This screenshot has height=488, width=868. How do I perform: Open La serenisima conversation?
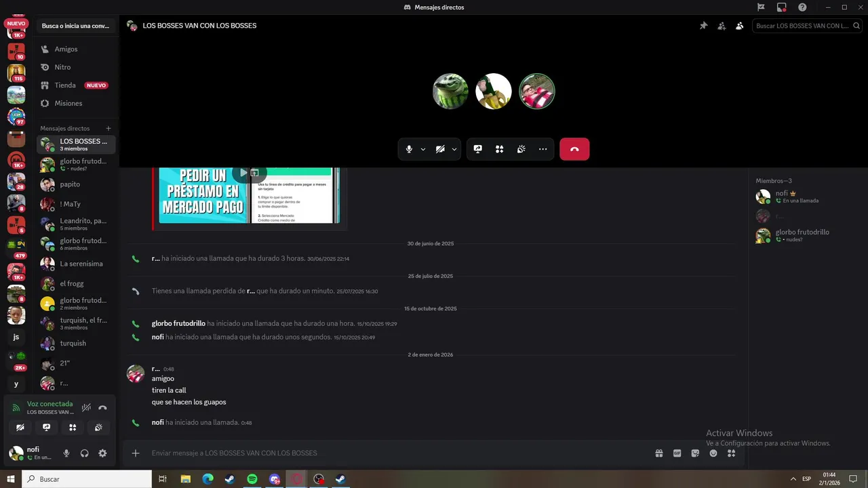tap(76, 264)
